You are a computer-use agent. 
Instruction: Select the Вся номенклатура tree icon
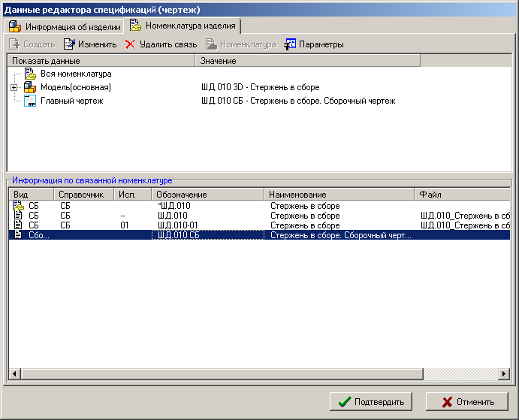click(x=30, y=74)
